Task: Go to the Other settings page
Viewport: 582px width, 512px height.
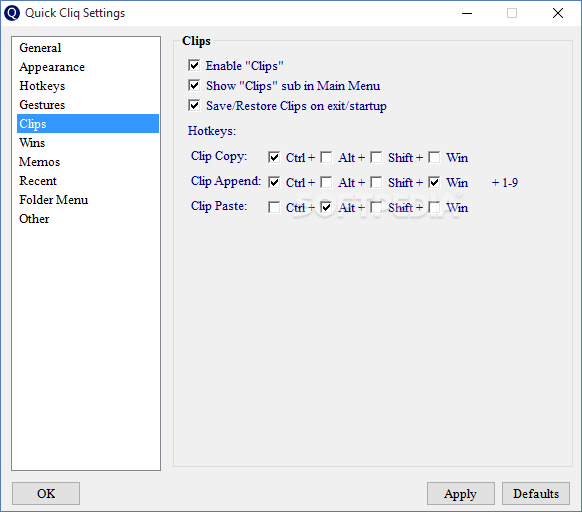Action: tap(88, 219)
